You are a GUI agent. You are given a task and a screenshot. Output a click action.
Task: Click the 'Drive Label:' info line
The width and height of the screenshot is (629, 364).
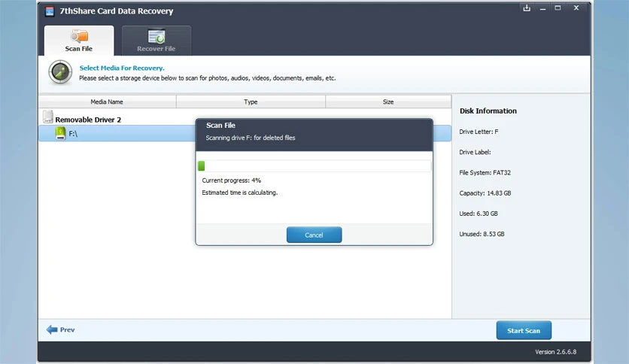(475, 152)
